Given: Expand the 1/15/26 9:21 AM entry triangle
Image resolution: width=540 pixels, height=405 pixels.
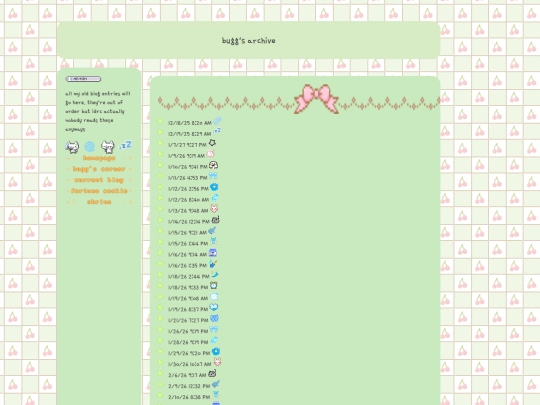Looking at the screenshot, I should pos(160,231).
